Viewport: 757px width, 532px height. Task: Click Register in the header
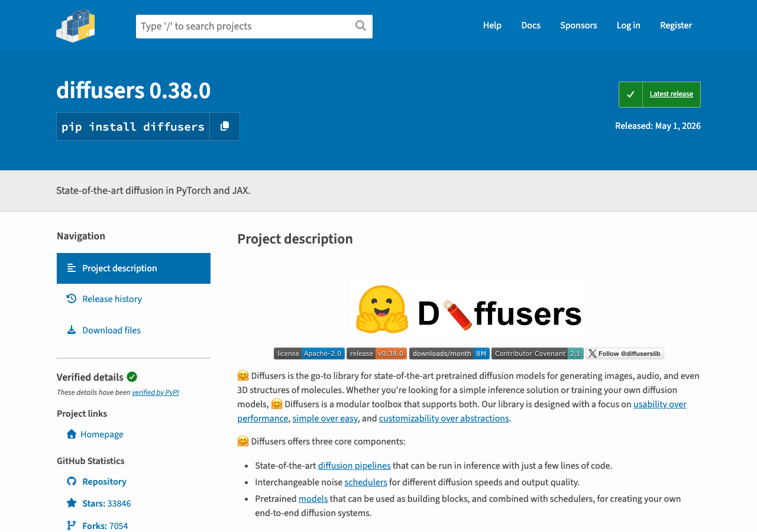point(676,25)
